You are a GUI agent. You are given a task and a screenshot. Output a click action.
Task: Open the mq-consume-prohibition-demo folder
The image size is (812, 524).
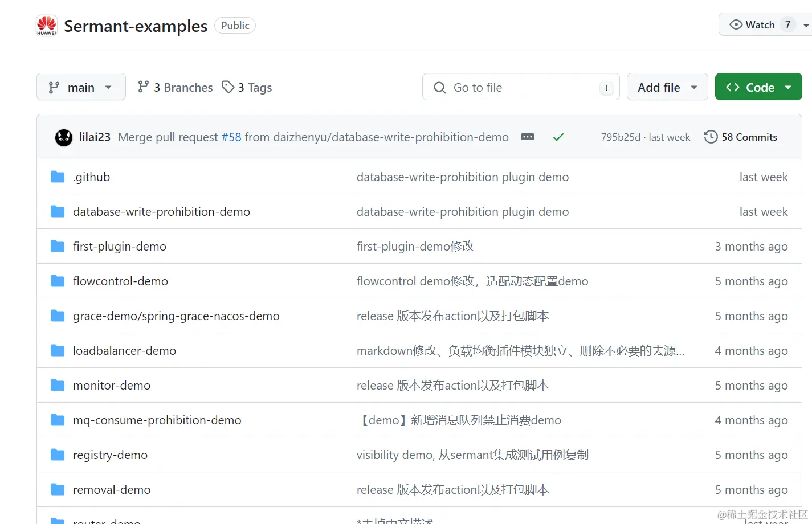tap(157, 420)
